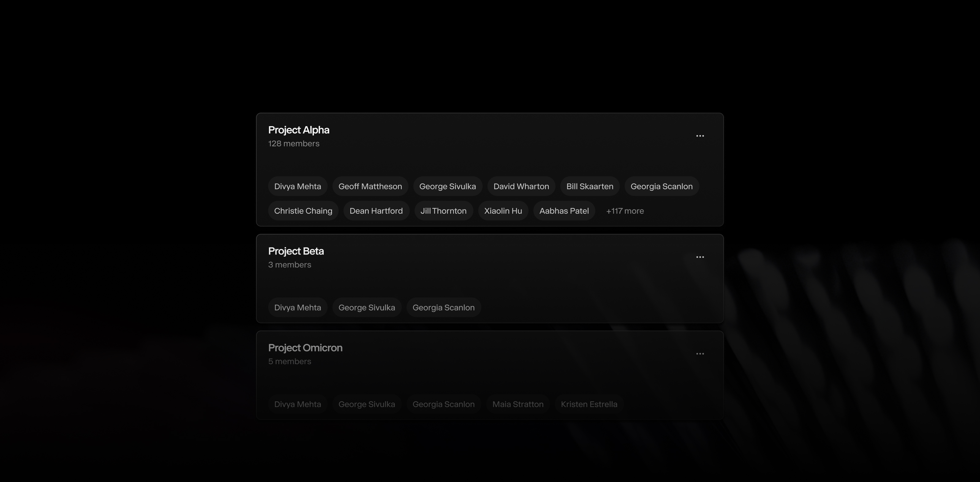Screen dimensions: 980x482
Task: Click Georgia Scanlon in Project Alpha
Action: [x=661, y=186]
